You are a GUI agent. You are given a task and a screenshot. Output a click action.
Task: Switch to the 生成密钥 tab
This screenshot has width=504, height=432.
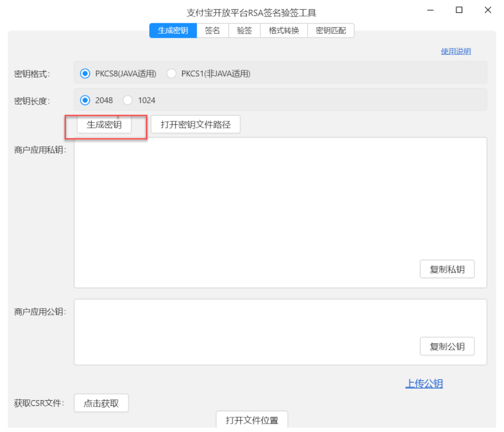pyautogui.click(x=173, y=30)
